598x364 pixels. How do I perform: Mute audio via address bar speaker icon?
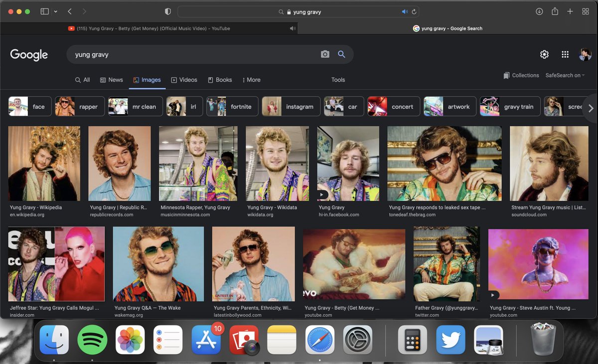tap(405, 12)
